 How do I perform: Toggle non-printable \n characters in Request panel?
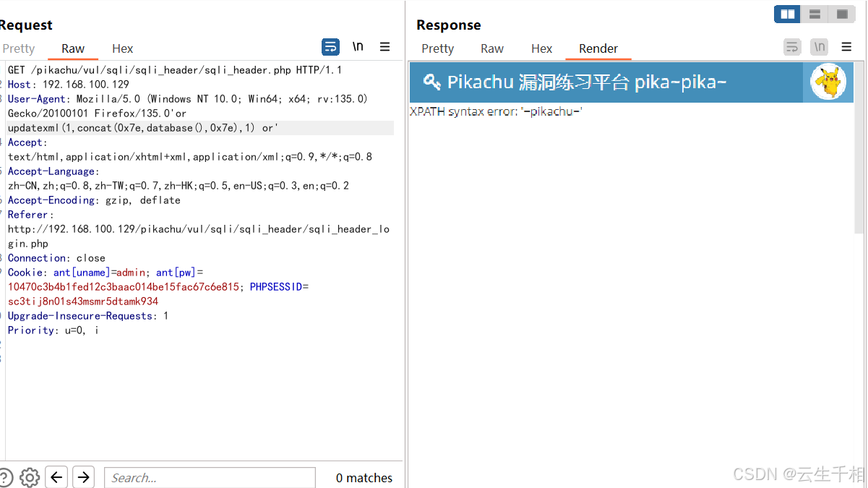pyautogui.click(x=358, y=47)
